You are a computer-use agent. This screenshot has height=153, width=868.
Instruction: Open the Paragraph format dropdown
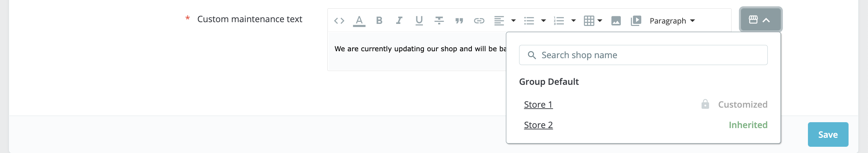coord(672,21)
